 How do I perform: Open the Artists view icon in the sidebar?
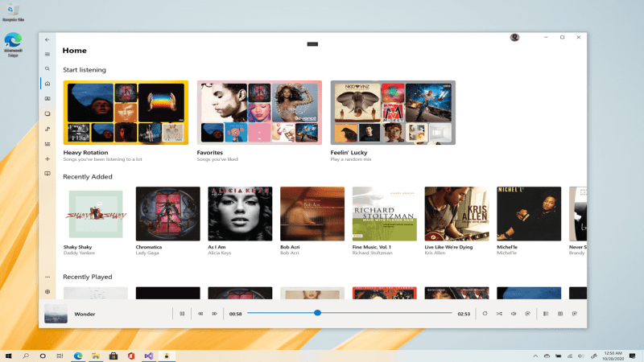coord(47,99)
